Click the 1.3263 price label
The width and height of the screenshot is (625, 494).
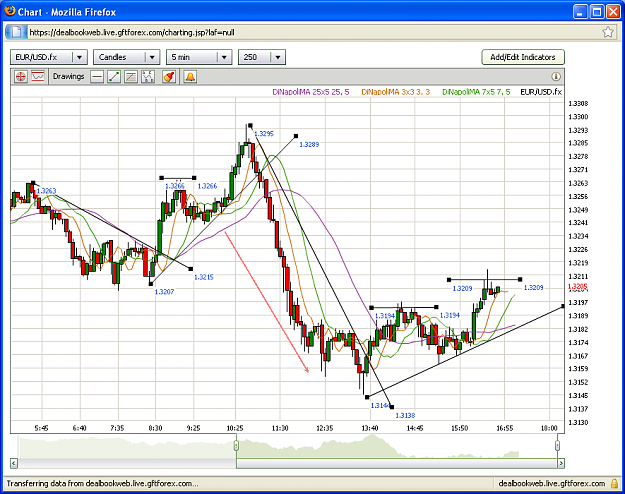[46, 191]
